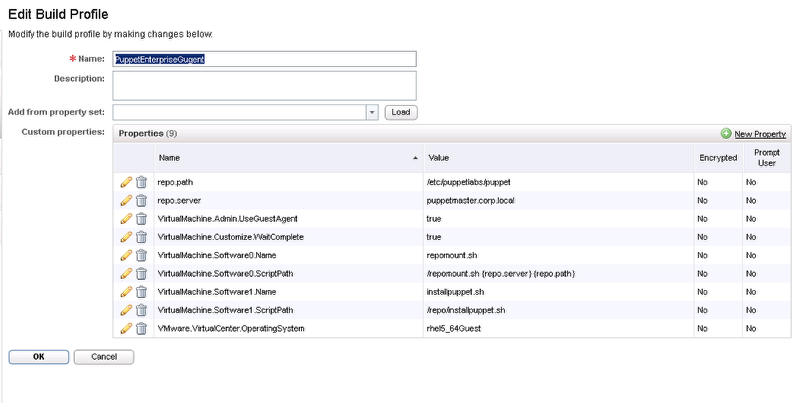Screen dimensions: 800x403
Task: Delete the repo.path property
Action: (x=141, y=182)
